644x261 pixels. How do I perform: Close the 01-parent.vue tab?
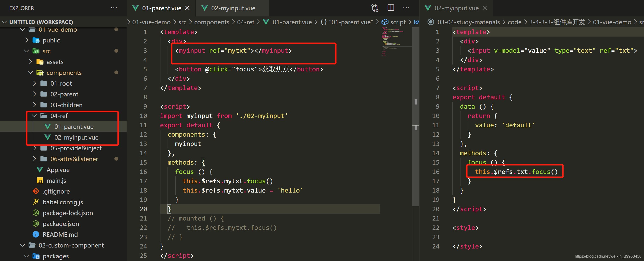click(187, 8)
